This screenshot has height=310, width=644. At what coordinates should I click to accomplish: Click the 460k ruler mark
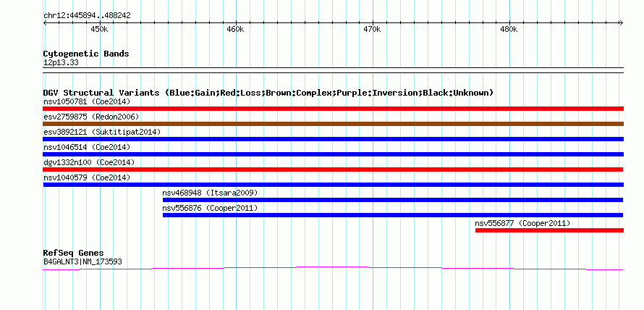[235, 30]
